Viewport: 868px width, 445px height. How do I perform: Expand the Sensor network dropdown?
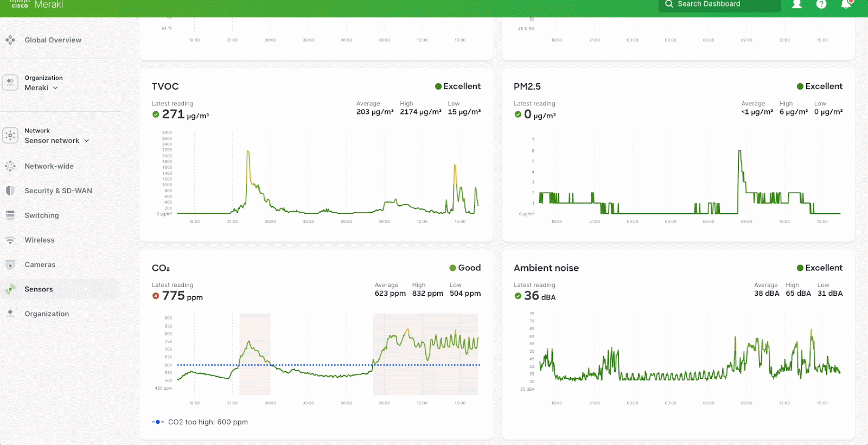click(x=57, y=141)
